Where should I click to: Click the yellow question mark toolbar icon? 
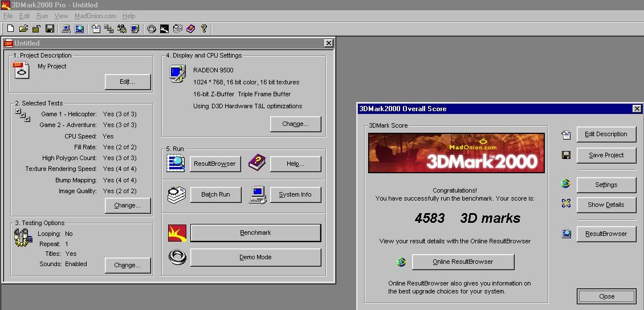click(x=203, y=28)
